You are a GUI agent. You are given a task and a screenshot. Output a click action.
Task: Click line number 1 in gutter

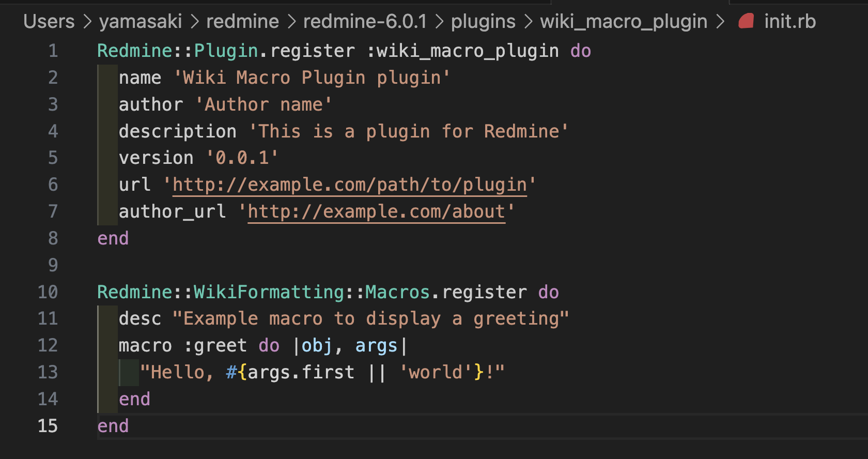(53, 51)
